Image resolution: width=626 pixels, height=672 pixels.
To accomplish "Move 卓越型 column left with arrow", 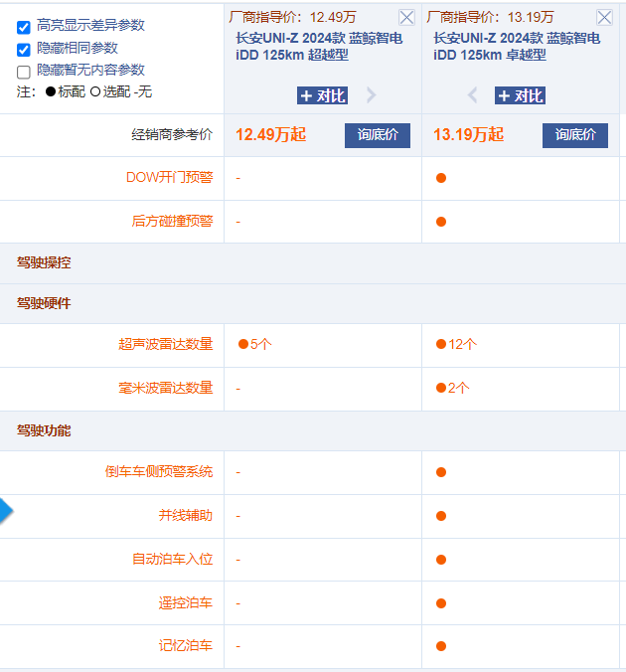I will [472, 95].
